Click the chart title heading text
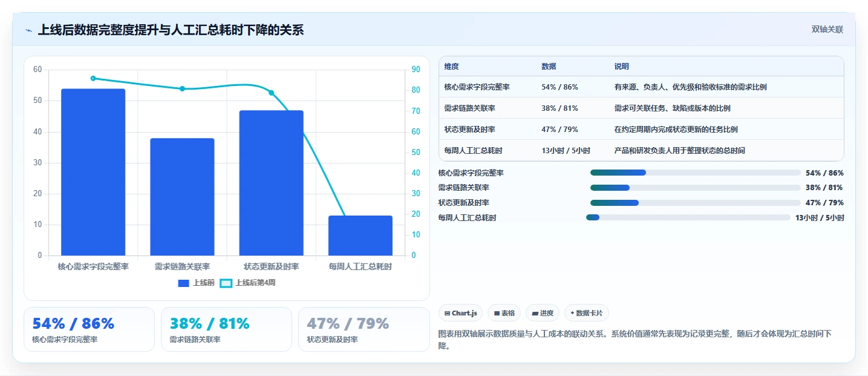 171,30
